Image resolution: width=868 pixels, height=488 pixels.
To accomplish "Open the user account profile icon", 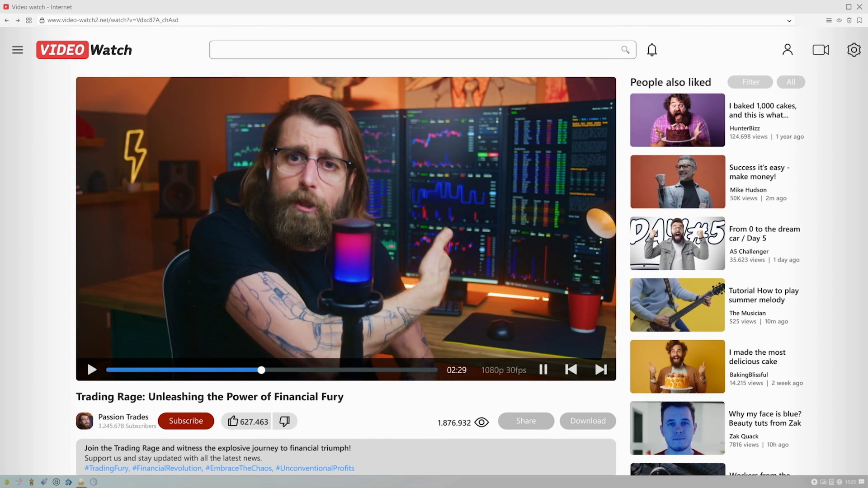I will (x=787, y=50).
